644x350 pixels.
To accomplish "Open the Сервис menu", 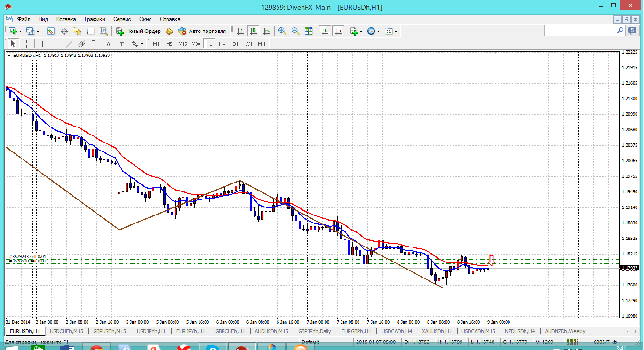I will (122, 19).
